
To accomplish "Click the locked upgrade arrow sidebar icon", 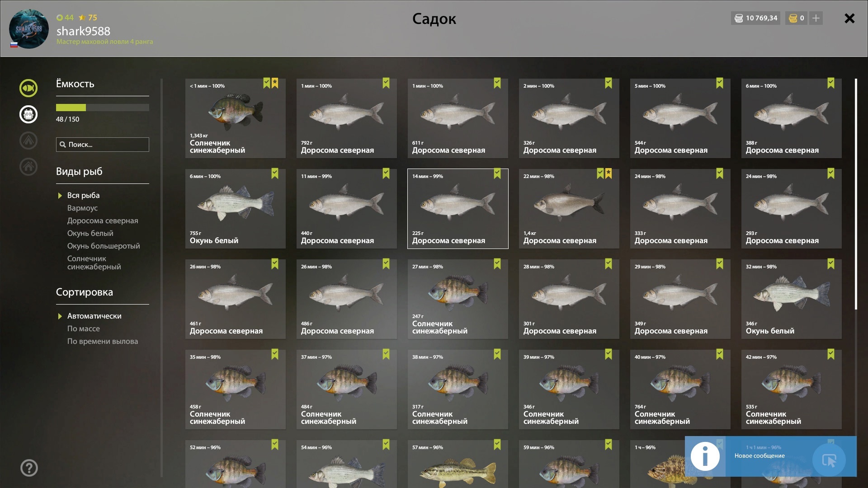I will [28, 141].
